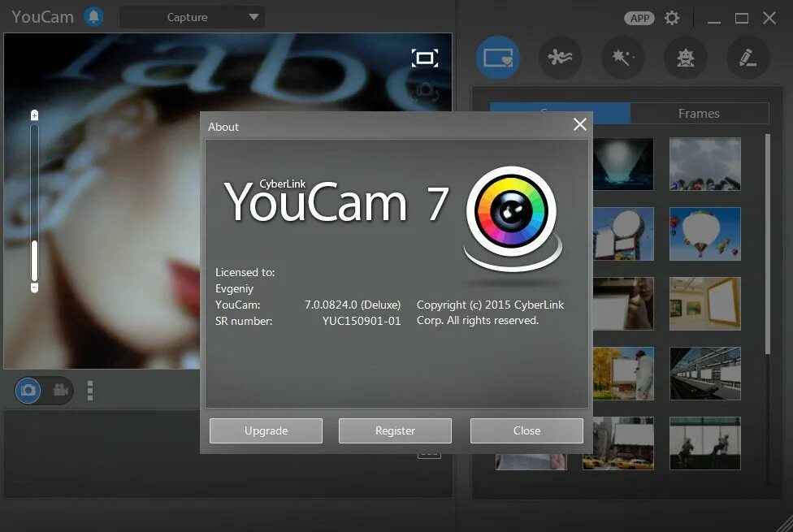The height and width of the screenshot is (532, 793).
Task: Select the Scenes and frames effects icon
Action: pyautogui.click(x=498, y=58)
